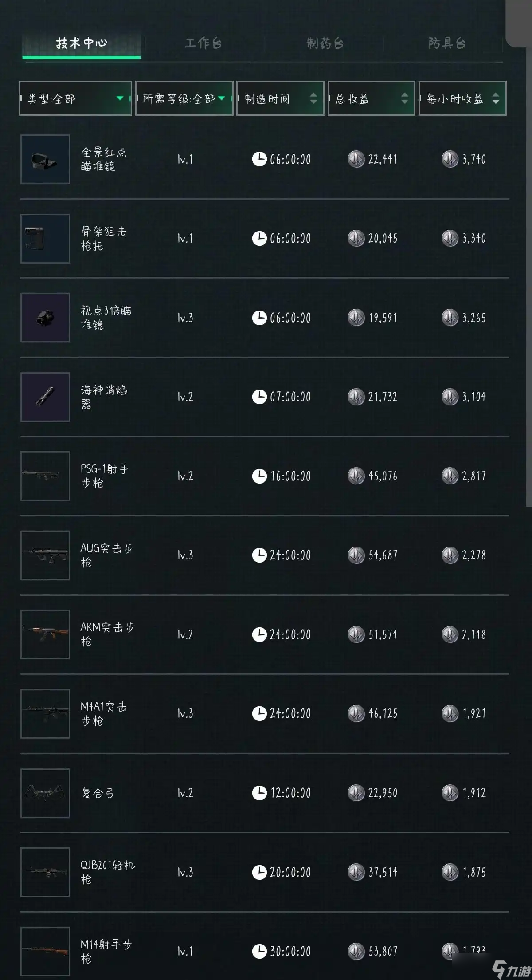Go to the 防具台 tab
Image resolution: width=532 pixels, height=980 pixels.
point(446,43)
